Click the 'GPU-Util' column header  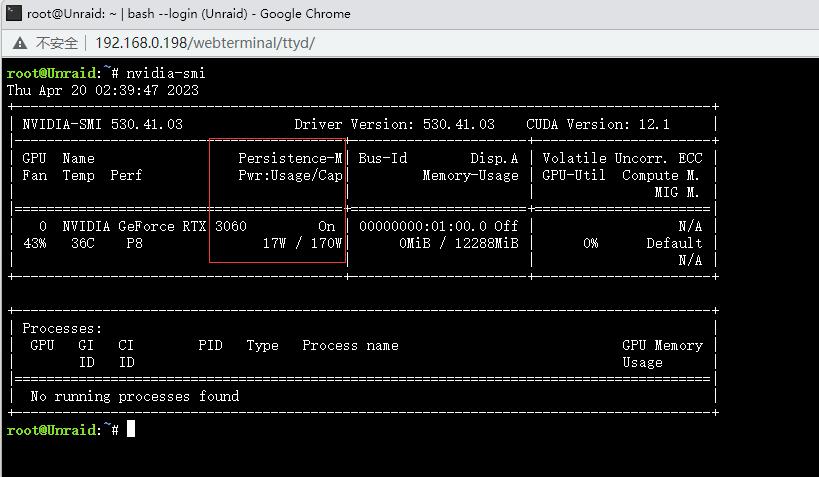pos(574,176)
